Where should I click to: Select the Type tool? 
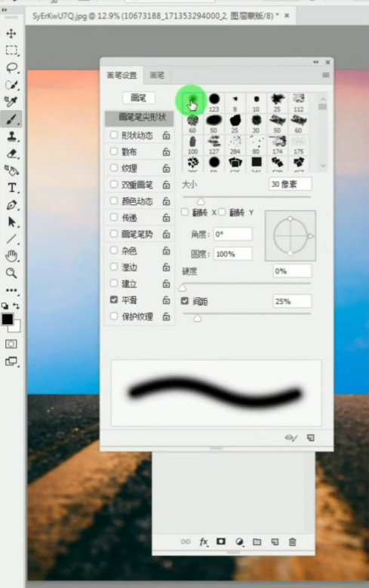point(11,188)
